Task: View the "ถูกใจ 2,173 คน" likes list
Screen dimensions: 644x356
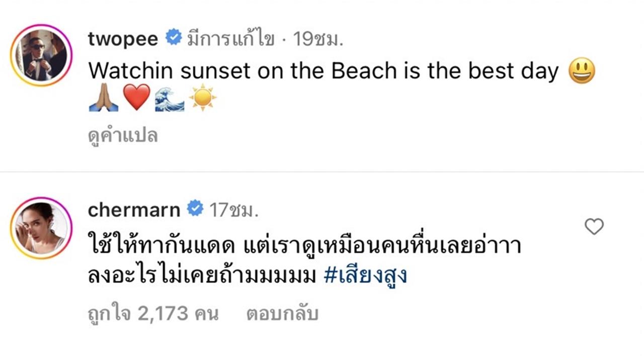Action: click(153, 314)
